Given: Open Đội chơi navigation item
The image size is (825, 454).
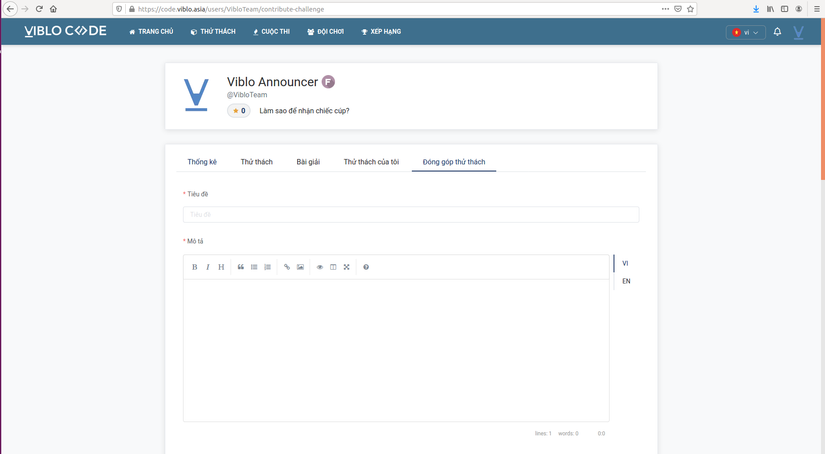Looking at the screenshot, I should click(326, 32).
